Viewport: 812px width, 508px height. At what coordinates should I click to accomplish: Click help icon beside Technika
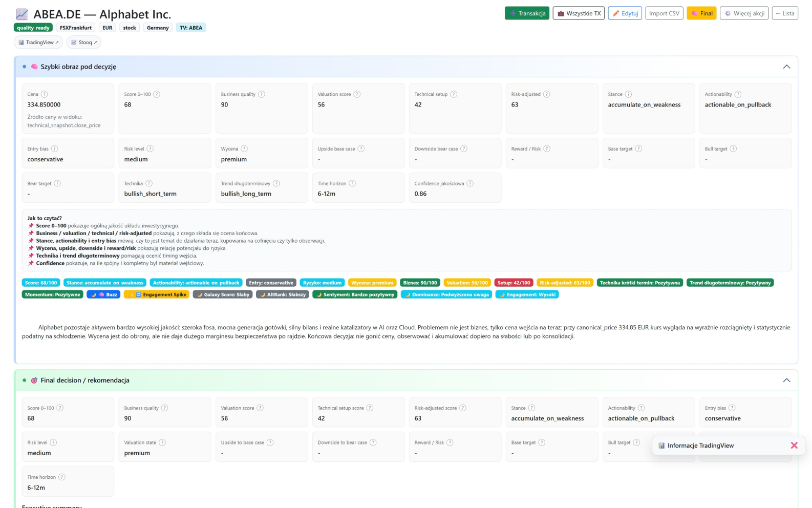click(x=149, y=183)
